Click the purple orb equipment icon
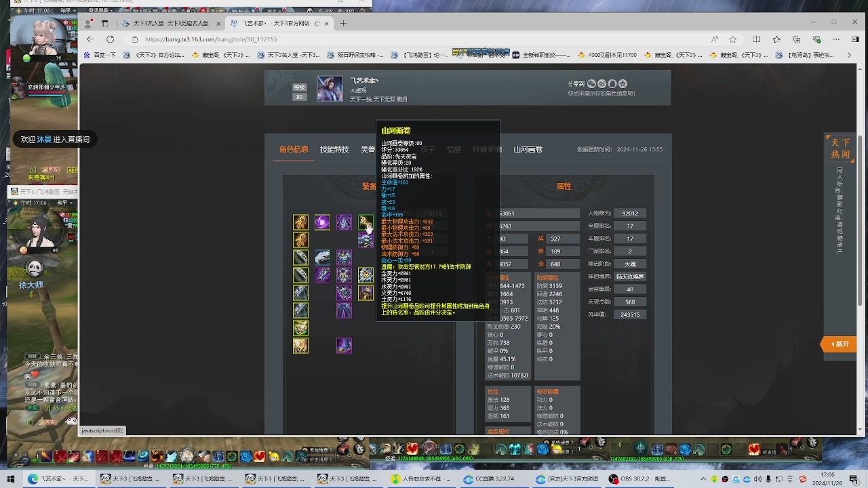 (x=322, y=222)
